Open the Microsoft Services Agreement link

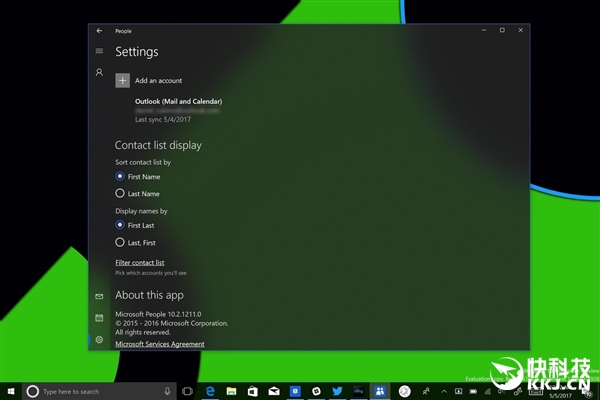[160, 344]
